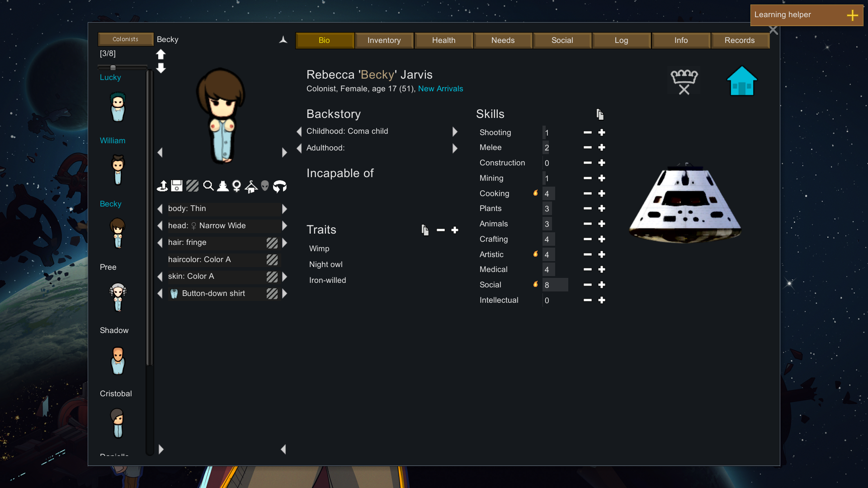868x488 pixels.
Task: Click the plus icon on Learning helper
Action: tap(853, 15)
